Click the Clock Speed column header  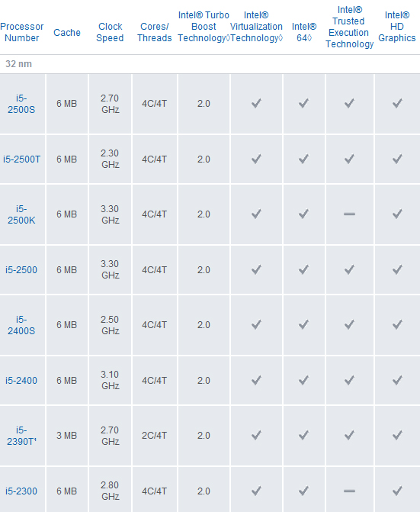pos(110,32)
